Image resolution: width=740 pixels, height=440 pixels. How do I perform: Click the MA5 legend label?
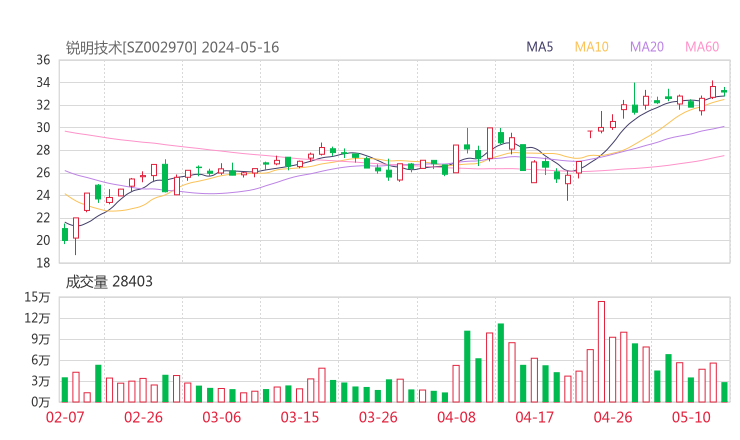(x=539, y=47)
